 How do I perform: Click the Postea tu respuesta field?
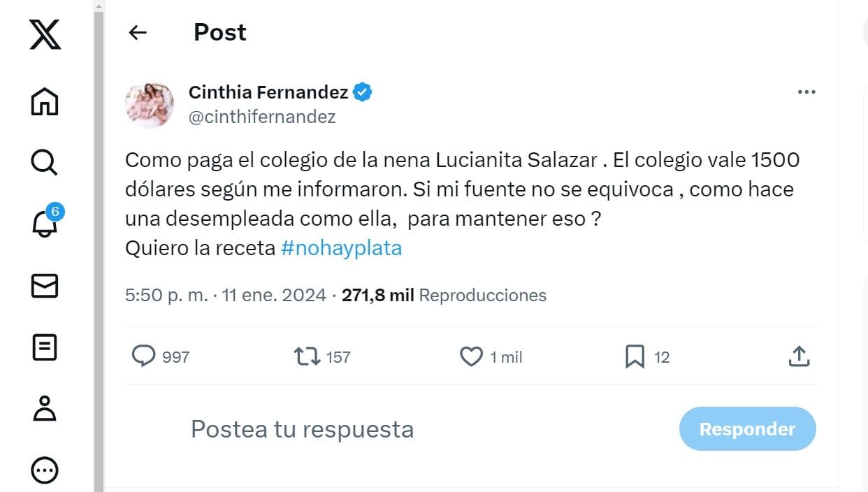tap(302, 429)
